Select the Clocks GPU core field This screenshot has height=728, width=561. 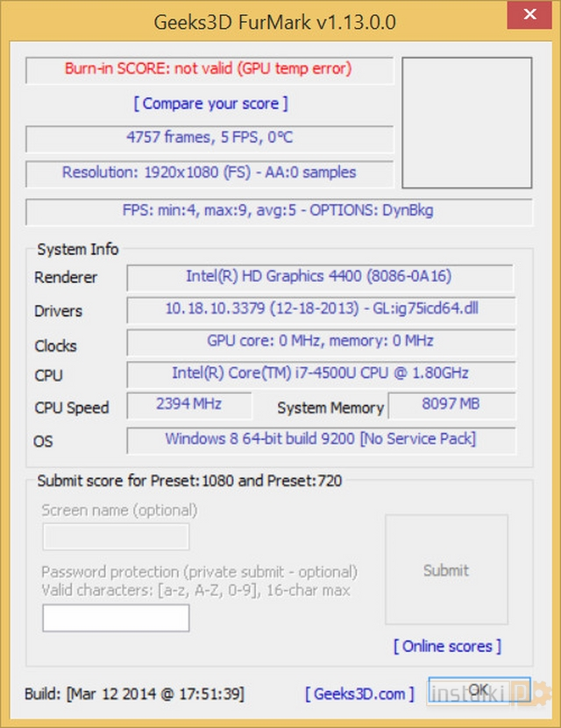319,342
